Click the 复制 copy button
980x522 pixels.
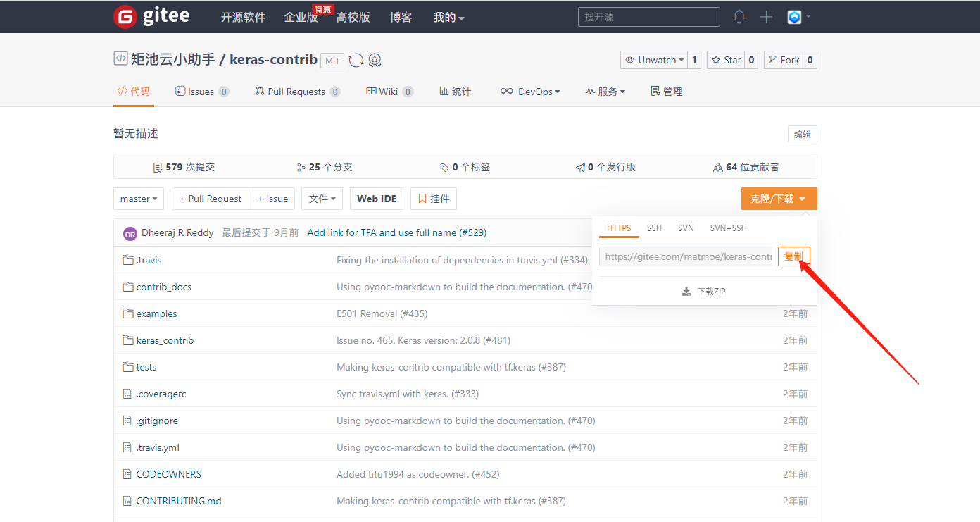pos(794,256)
